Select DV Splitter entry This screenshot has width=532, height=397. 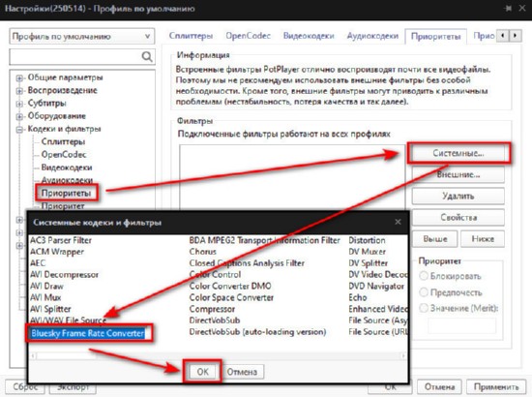click(369, 263)
